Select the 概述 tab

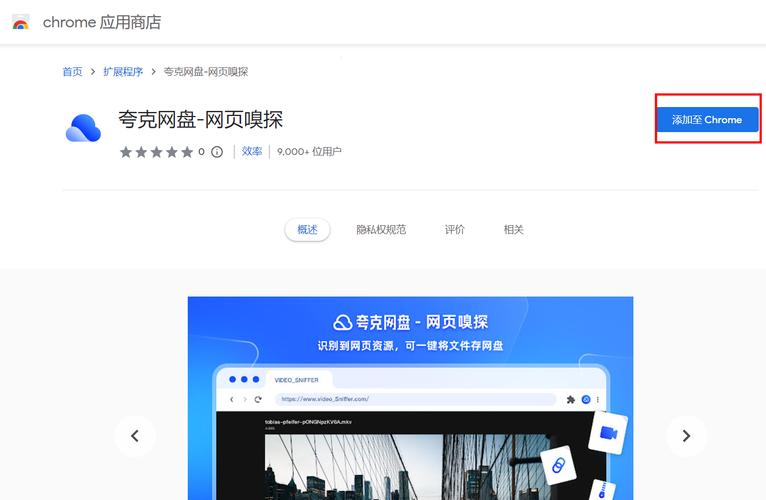point(307,229)
